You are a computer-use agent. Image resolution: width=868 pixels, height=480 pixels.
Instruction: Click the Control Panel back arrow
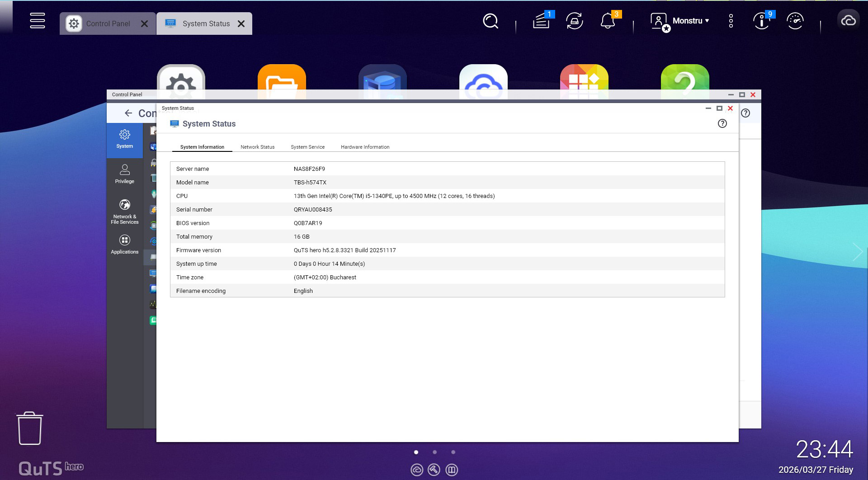[128, 113]
